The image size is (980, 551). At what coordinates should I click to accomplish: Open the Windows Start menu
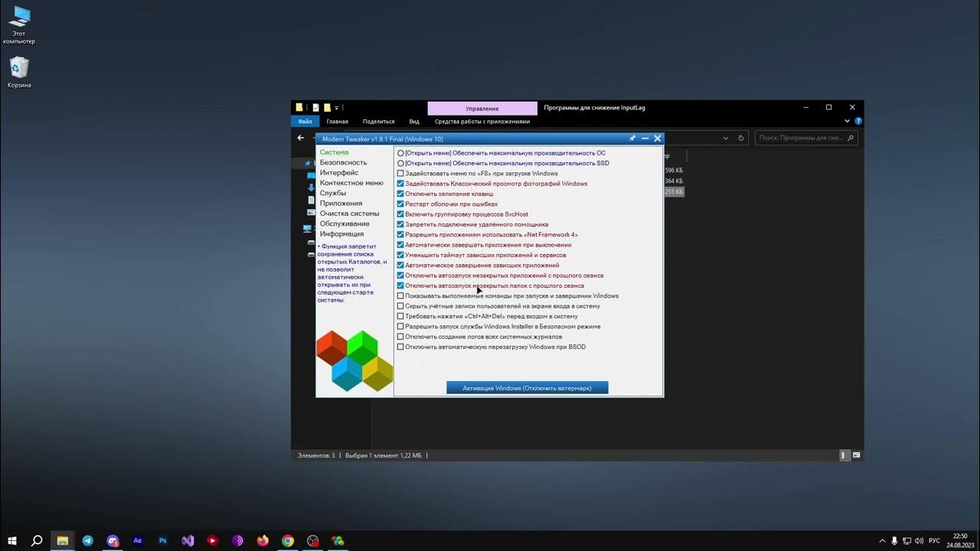(x=11, y=540)
